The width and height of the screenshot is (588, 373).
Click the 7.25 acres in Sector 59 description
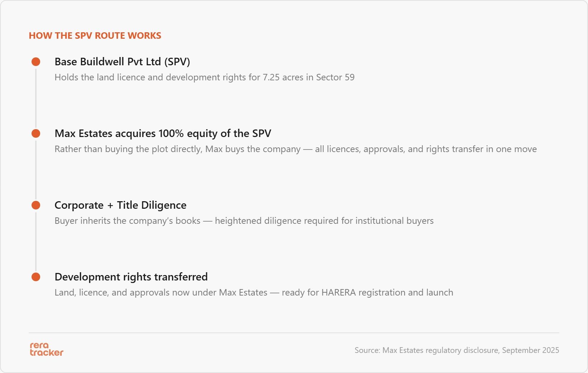pyautogui.click(x=204, y=77)
